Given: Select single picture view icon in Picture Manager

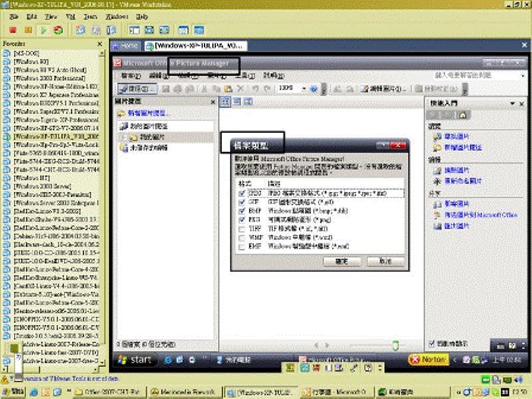Looking at the screenshot, I should [x=248, y=102].
